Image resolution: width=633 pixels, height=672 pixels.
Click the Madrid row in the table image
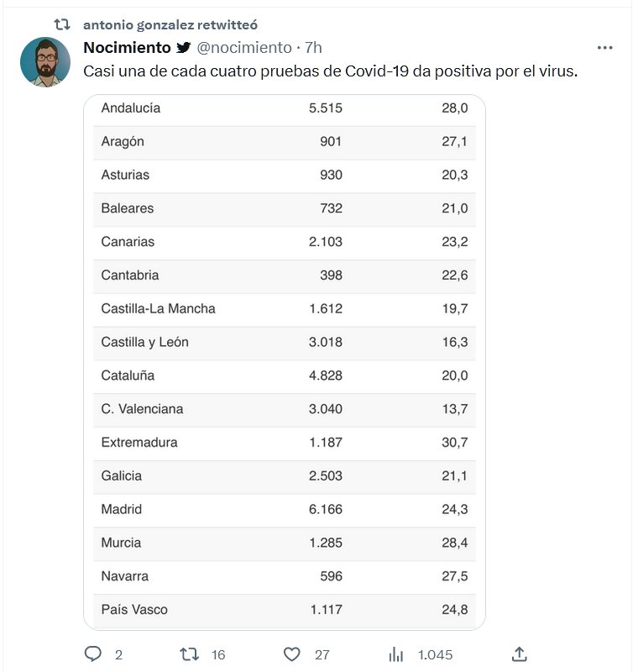tap(284, 510)
